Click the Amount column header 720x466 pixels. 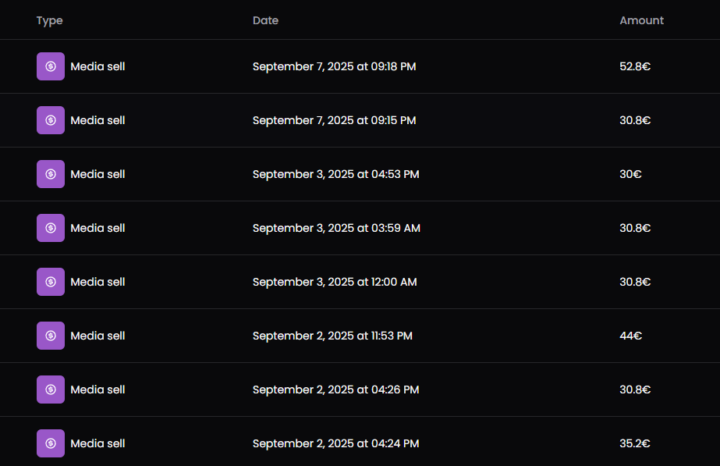[641, 20]
